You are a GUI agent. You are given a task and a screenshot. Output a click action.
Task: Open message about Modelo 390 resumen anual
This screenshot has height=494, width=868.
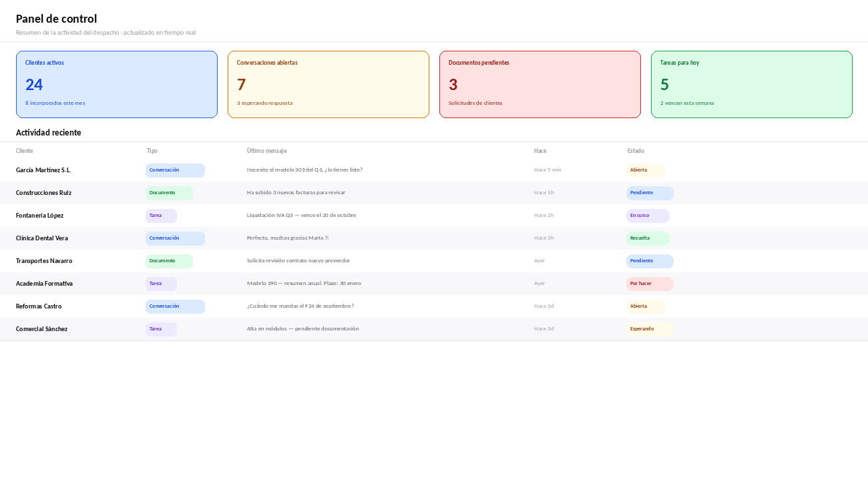click(x=304, y=284)
